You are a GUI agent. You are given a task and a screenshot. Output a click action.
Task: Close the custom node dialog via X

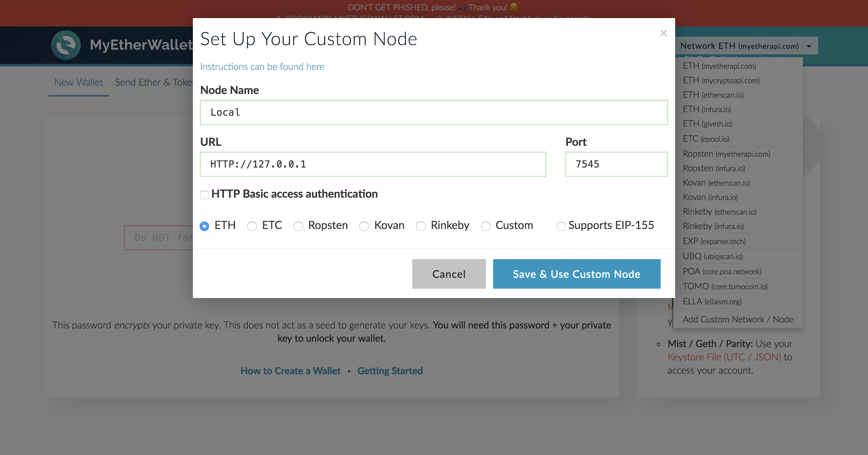[x=663, y=33]
